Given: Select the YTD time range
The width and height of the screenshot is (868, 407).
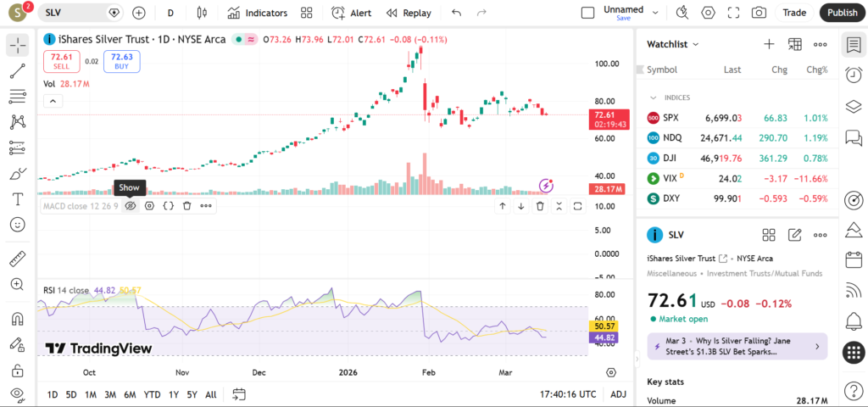Looking at the screenshot, I should click(153, 394).
